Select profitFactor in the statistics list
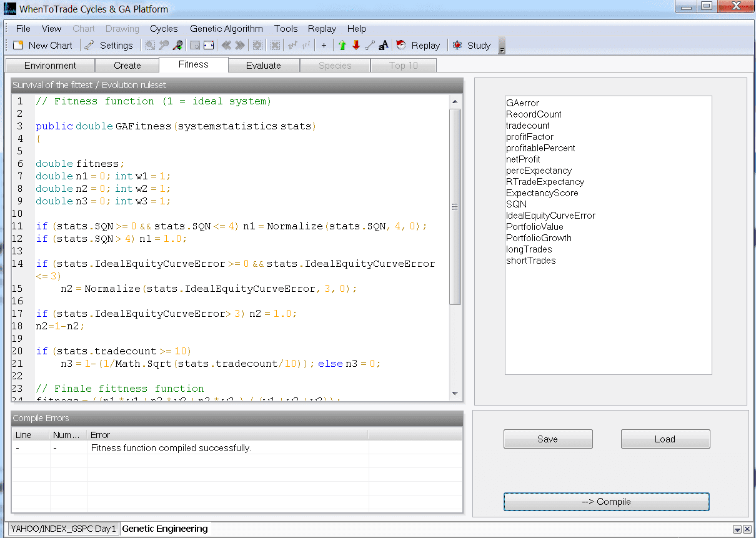 click(x=530, y=137)
